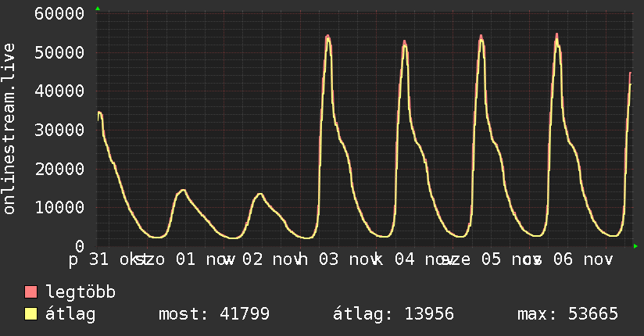Click the 05 nov date label
This screenshot has width=644, height=336.
coord(510,259)
